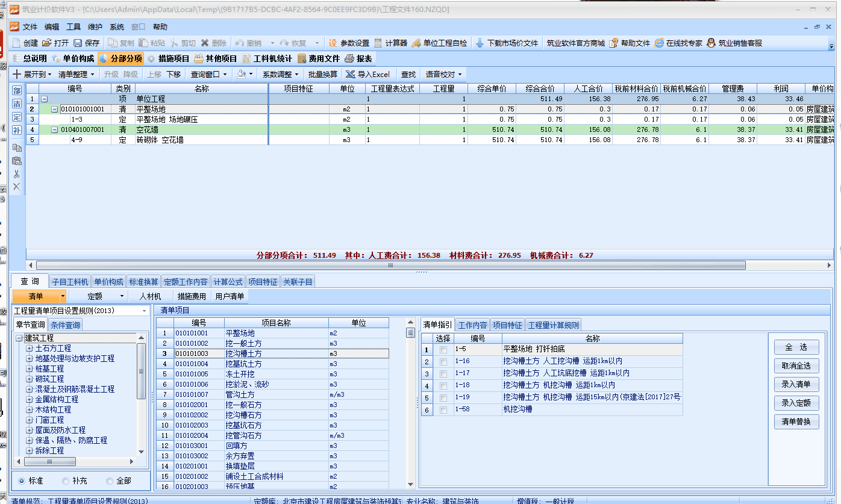Click the 保存 (Save) toolbar icon
Screen dimensions: 841x504
click(78, 43)
